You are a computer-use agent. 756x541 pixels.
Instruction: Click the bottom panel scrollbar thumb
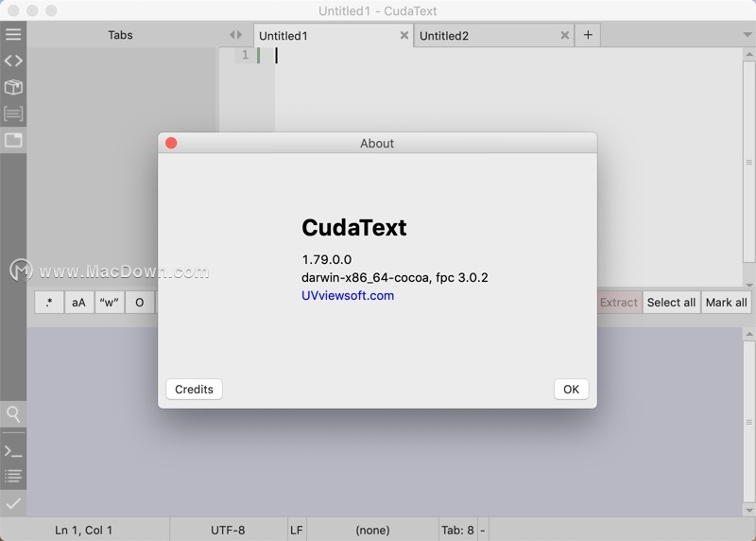coord(748,422)
